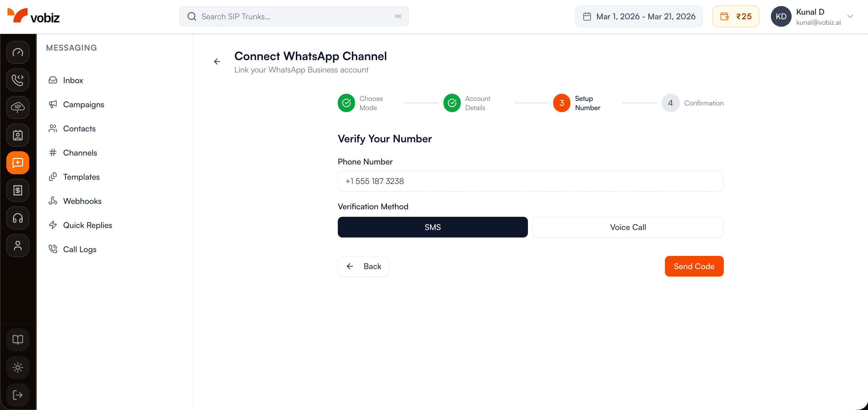Select the SIP Trunks cloud icon
The width and height of the screenshot is (868, 410).
[18, 108]
